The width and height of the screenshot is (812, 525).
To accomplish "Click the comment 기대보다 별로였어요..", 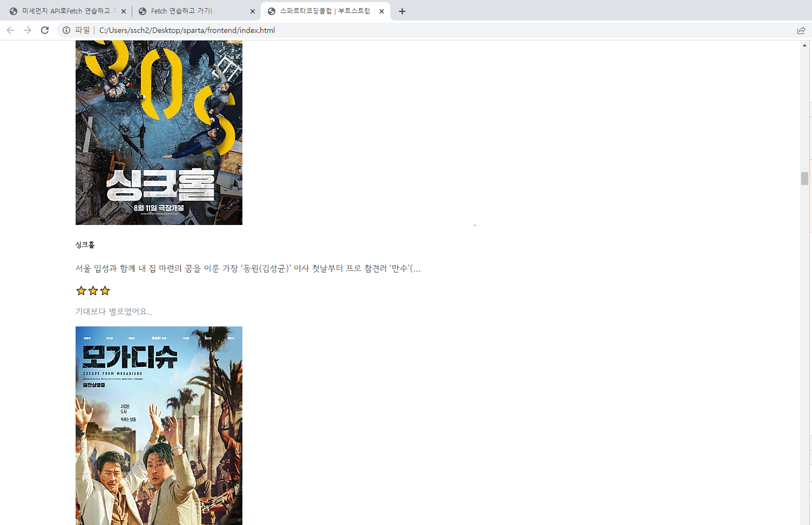I will coord(113,312).
